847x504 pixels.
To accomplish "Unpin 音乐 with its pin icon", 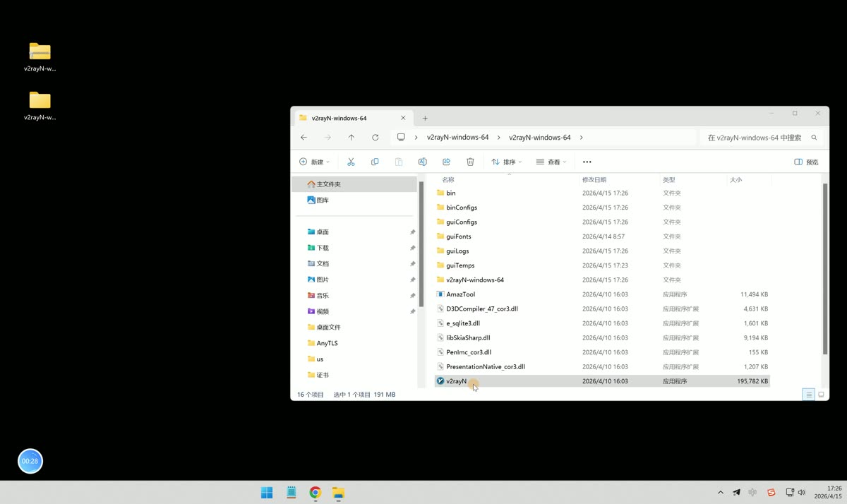I will (412, 296).
